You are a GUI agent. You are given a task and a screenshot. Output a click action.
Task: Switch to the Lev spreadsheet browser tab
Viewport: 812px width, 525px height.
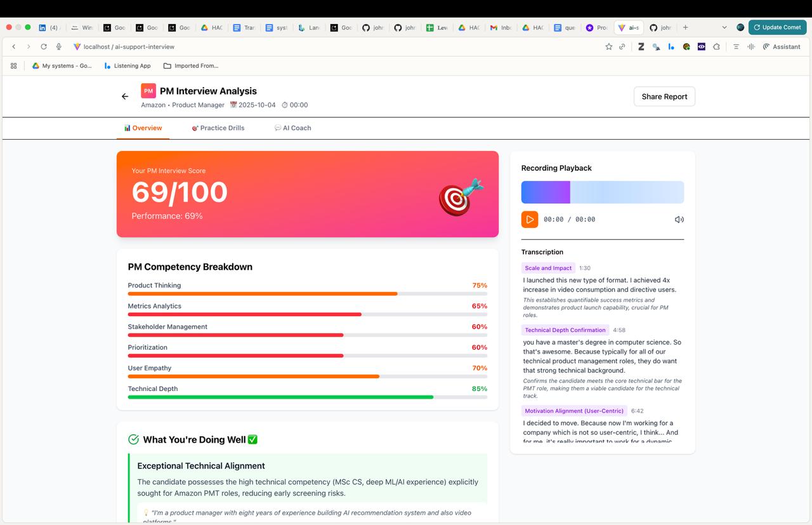coord(437,27)
